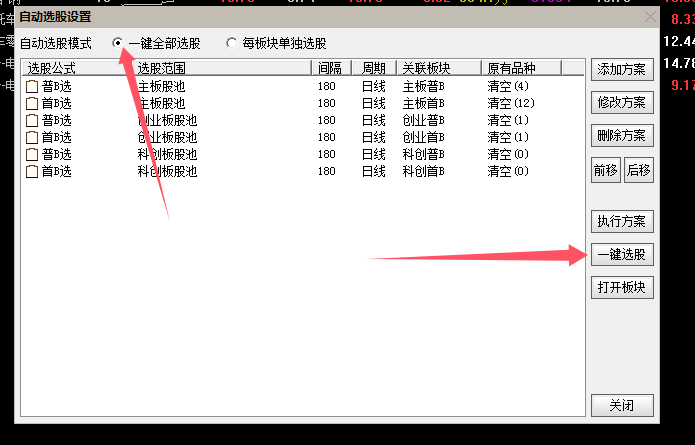Click 日线 period in the 创业普B row
Image resolution: width=695 pixels, height=445 pixels.
point(374,120)
